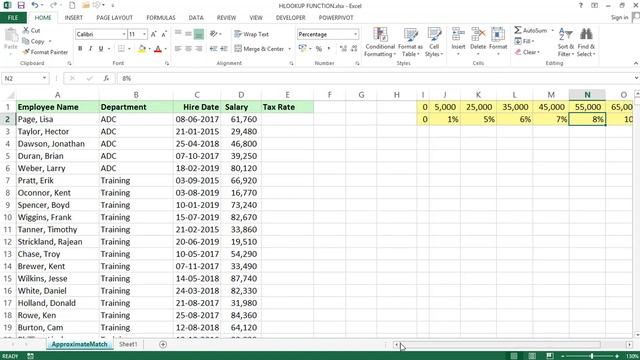Open Format as Table gallery
Image resolution: width=640 pixels, height=360 pixels.
click(x=410, y=42)
